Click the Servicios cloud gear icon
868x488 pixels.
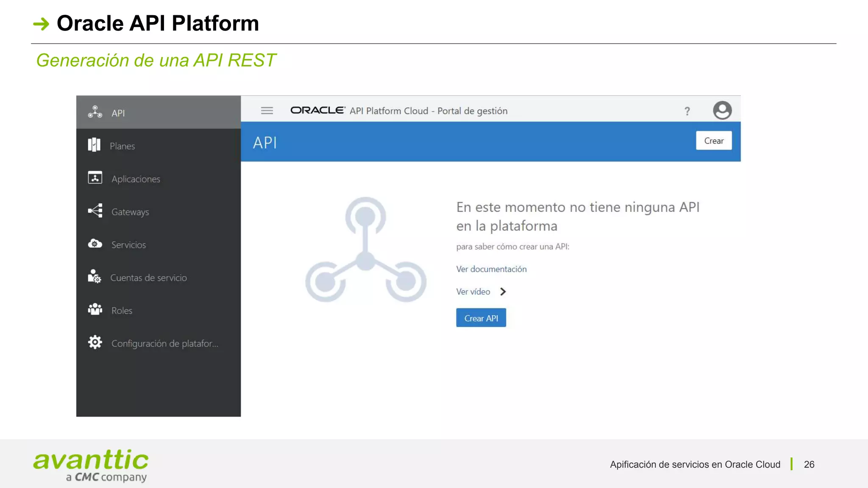tap(95, 244)
